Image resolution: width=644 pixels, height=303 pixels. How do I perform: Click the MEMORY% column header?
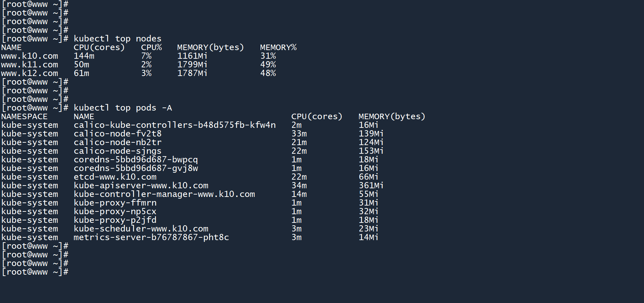coord(278,47)
